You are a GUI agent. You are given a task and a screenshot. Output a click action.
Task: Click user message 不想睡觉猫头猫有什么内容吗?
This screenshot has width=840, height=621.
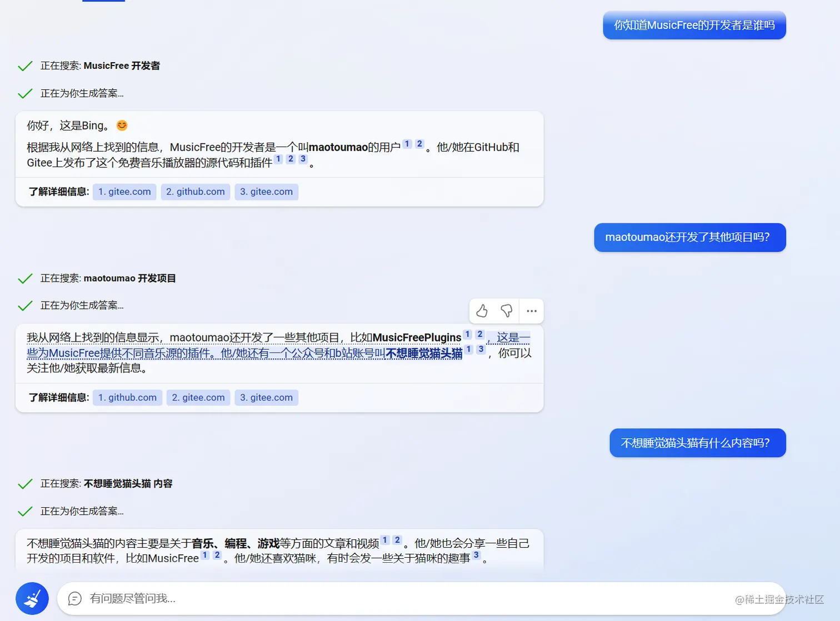pos(698,443)
